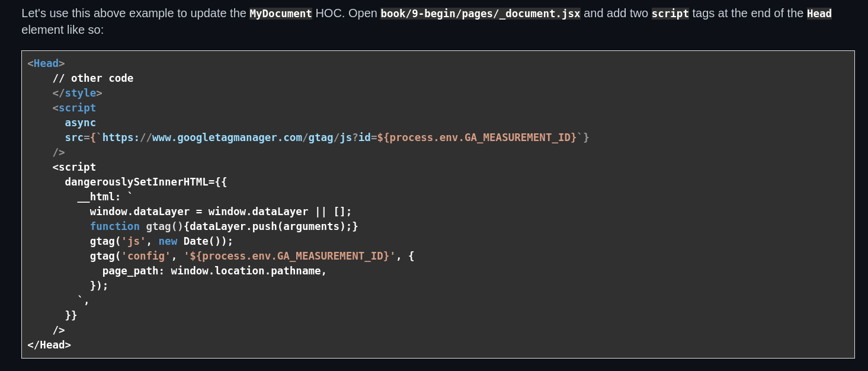Click the inline code label MyDocument
Image resolution: width=868 pixels, height=371 pixels.
click(280, 13)
